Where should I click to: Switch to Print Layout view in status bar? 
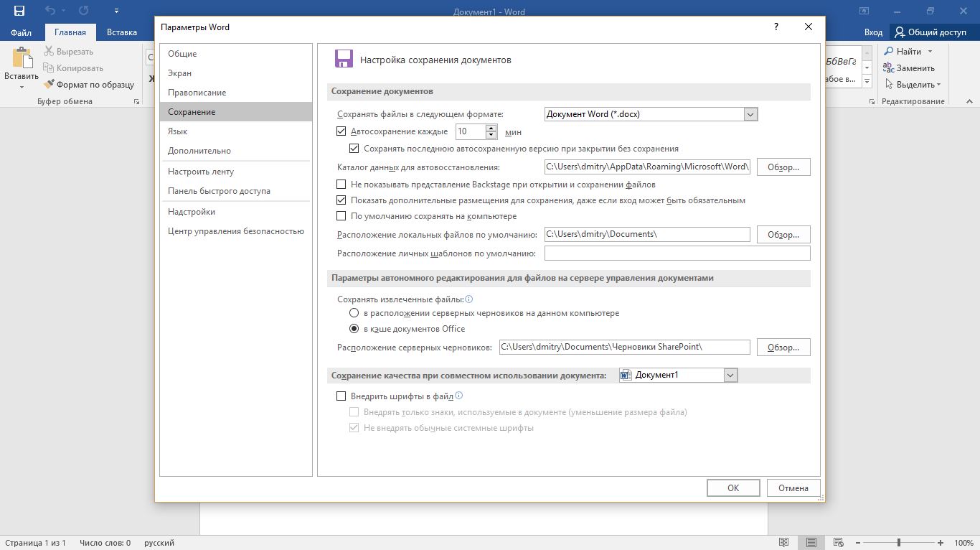click(x=811, y=543)
